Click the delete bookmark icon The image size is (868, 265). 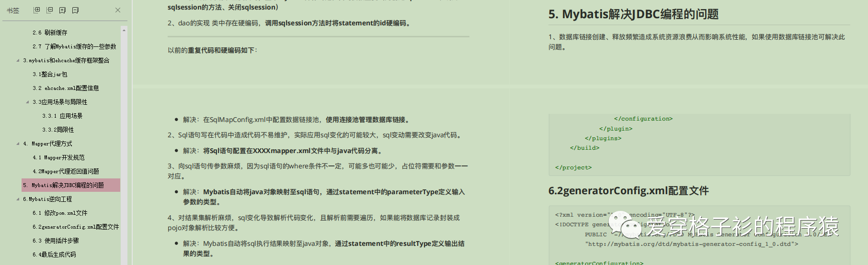75,10
